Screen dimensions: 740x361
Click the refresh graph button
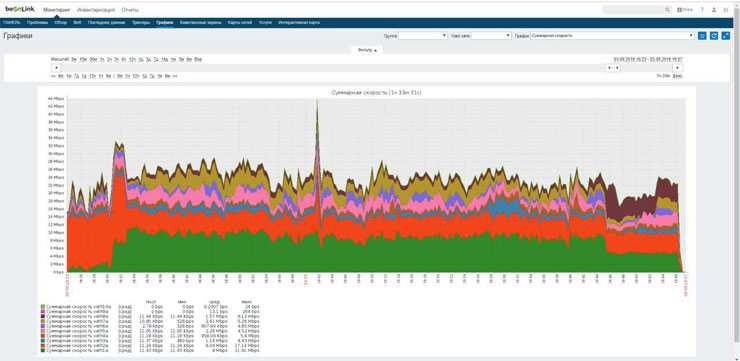pyautogui.click(x=714, y=35)
